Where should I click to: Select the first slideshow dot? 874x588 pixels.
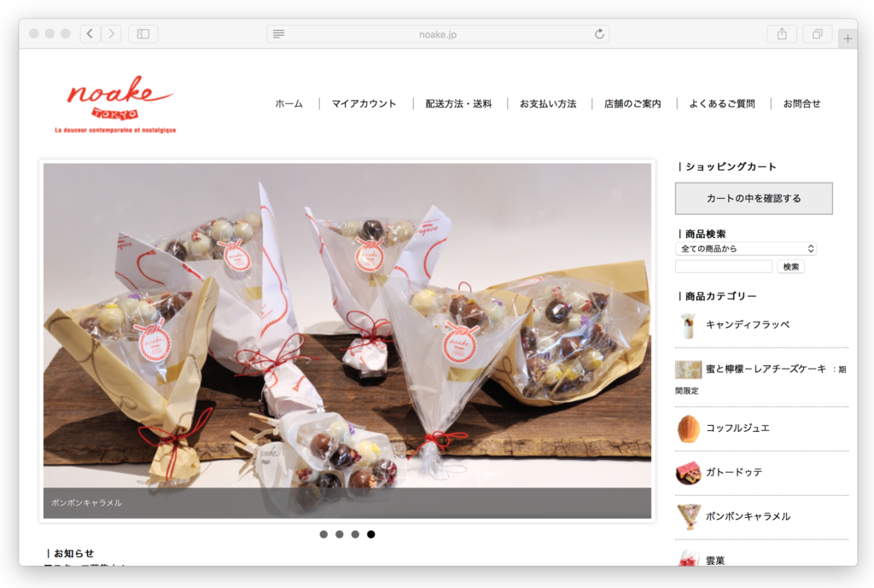323,534
